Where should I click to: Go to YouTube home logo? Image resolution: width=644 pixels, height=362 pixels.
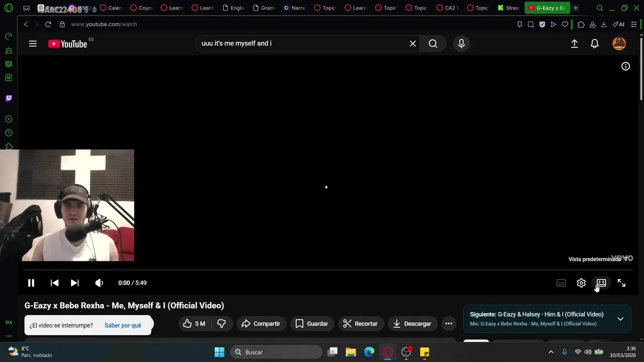point(67,44)
